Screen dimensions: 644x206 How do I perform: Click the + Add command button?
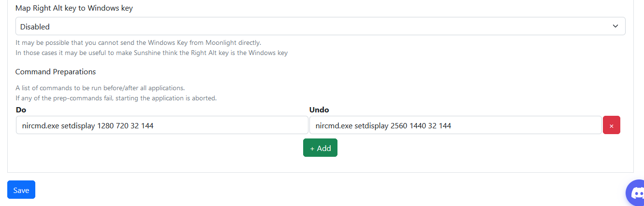[320, 148]
